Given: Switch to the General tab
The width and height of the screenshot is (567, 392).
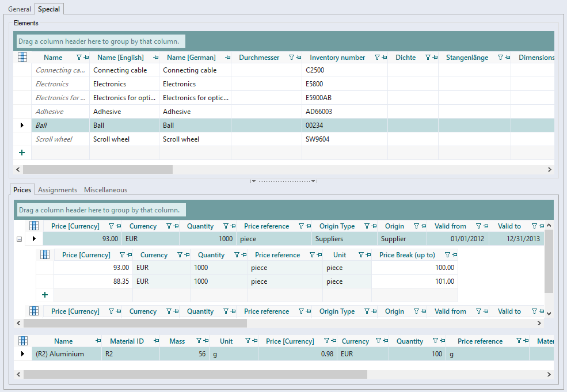Looking at the screenshot, I should (20, 9).
